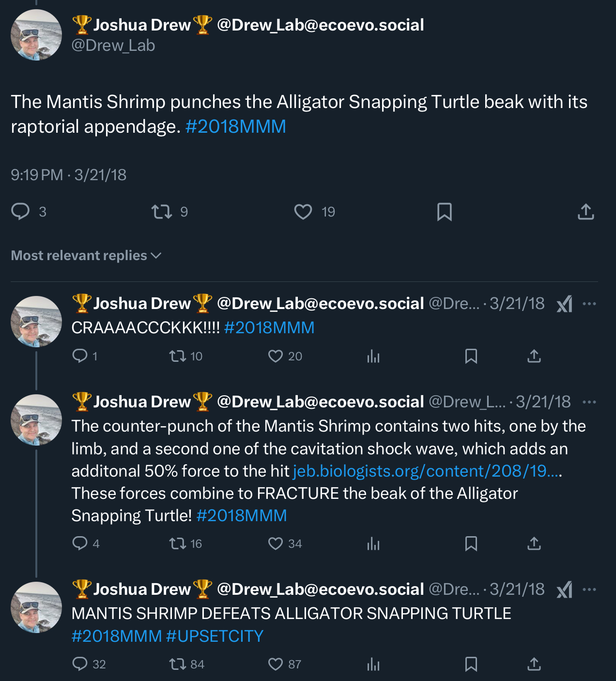Reply to the MANTIS SHRIMP DEFEATS post
Image resolution: width=616 pixels, height=681 pixels.
click(x=80, y=664)
